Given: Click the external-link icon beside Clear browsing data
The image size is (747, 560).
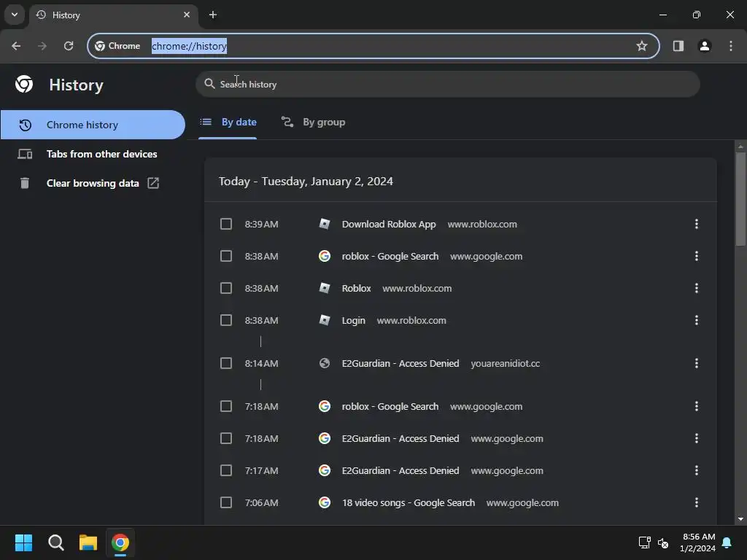Looking at the screenshot, I should point(153,183).
